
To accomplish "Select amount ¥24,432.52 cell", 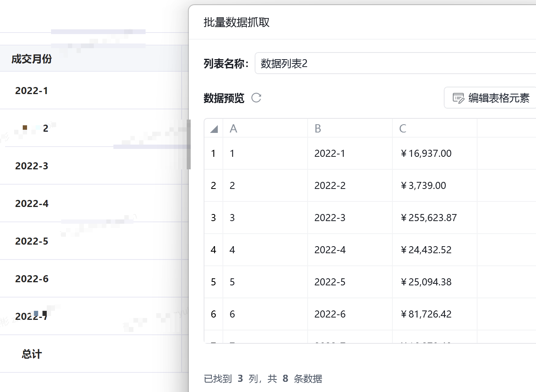I will 435,250.
